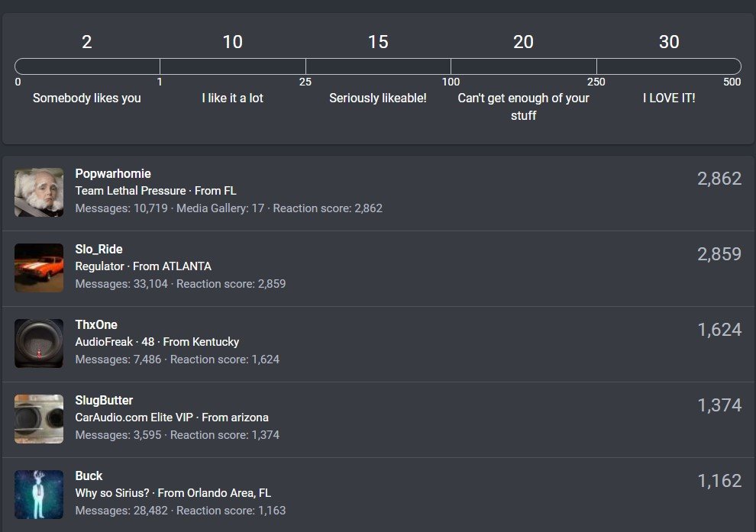The width and height of the screenshot is (756, 532).
Task: Click Popwarhomie's 2,862 reaction total
Action: pos(719,179)
